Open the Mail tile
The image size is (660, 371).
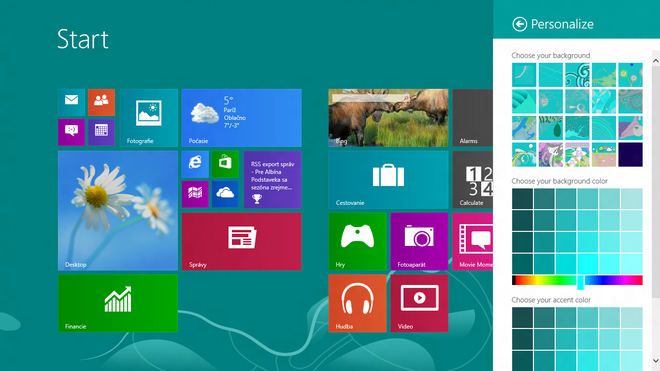(72, 102)
